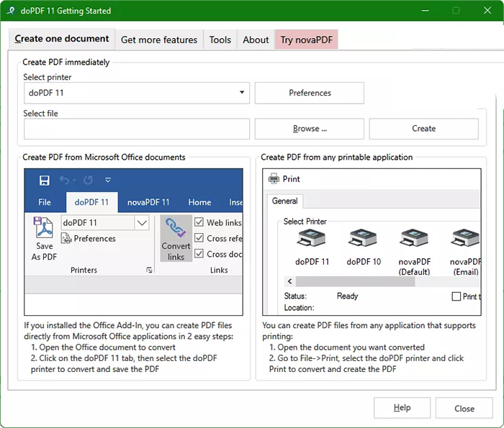Click the Create button
This screenshot has height=428, width=504.
pos(423,129)
